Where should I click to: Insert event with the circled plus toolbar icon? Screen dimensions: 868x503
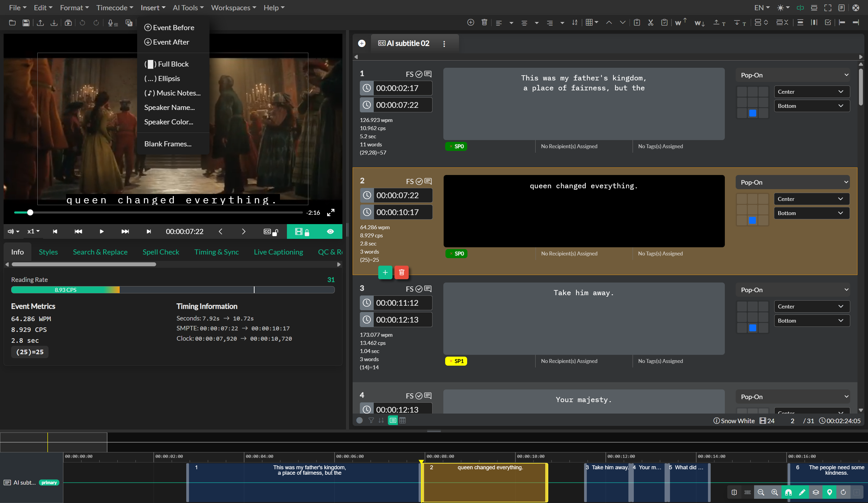pos(470,22)
